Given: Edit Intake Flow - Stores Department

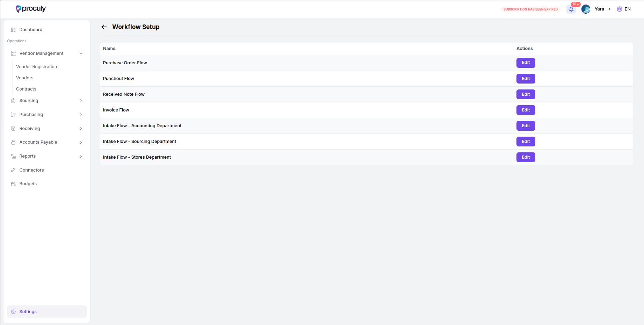Looking at the screenshot, I should [526, 157].
